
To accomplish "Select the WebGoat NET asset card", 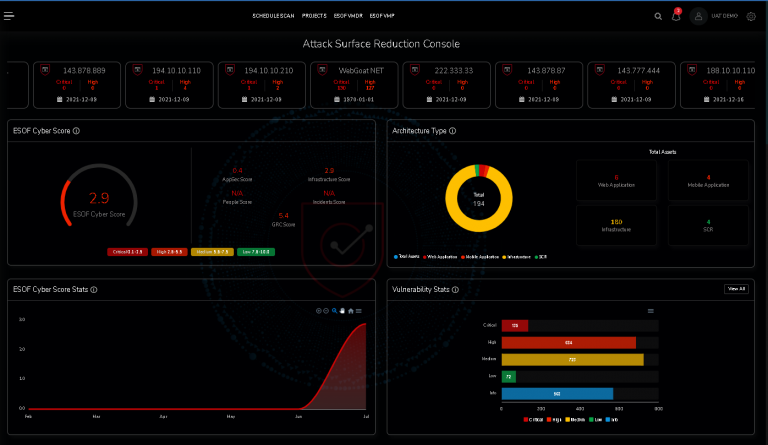I will click(354, 85).
